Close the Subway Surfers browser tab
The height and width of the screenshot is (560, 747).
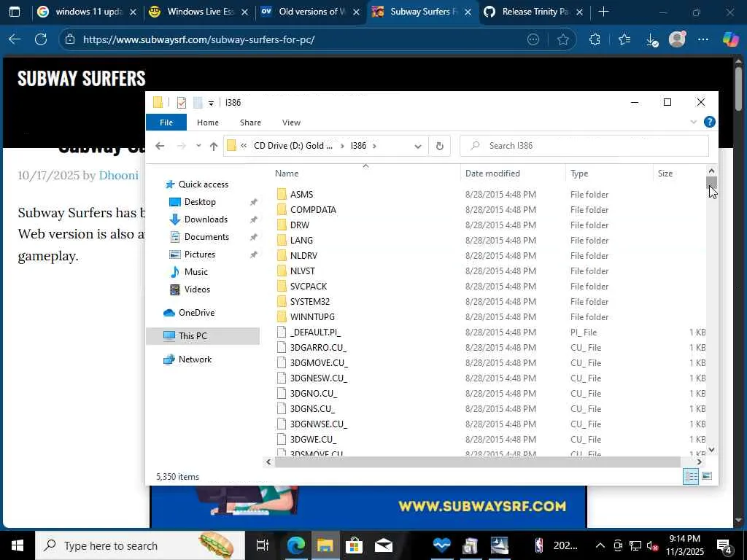(468, 12)
